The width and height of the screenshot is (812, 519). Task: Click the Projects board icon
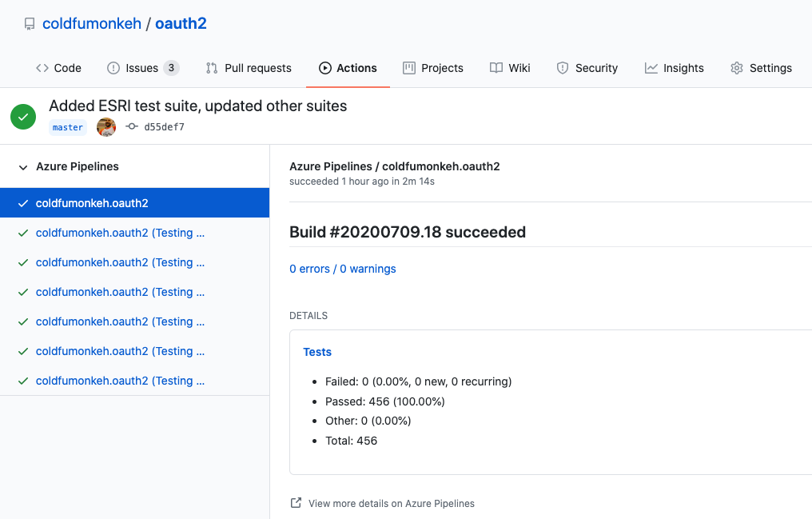(x=409, y=68)
